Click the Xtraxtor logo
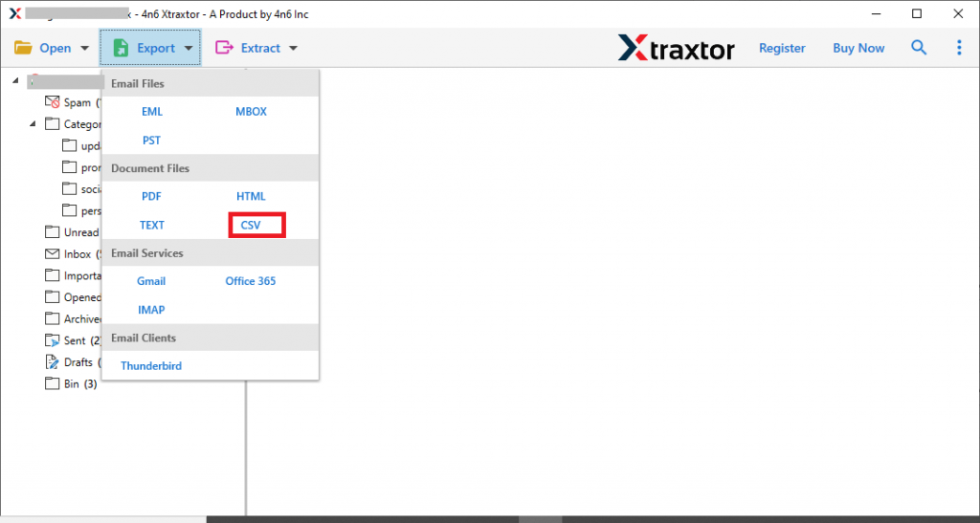980x523 pixels. pos(677,48)
